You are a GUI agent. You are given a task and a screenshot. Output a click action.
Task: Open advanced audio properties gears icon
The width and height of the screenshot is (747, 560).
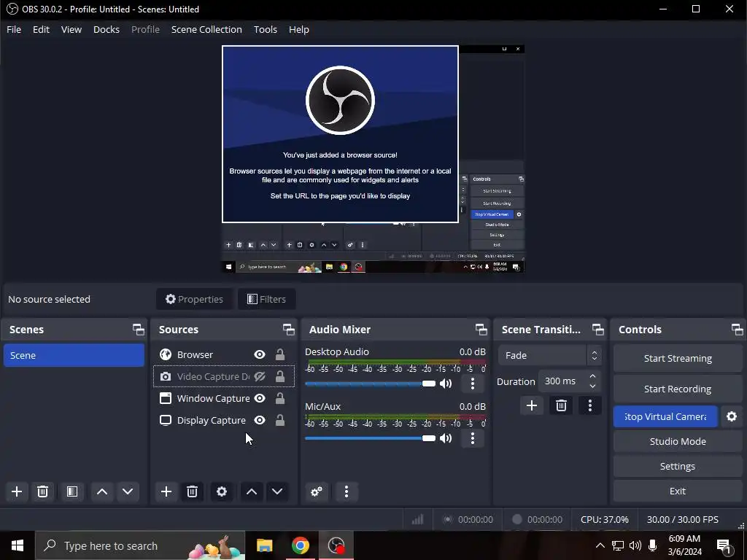coord(317,491)
